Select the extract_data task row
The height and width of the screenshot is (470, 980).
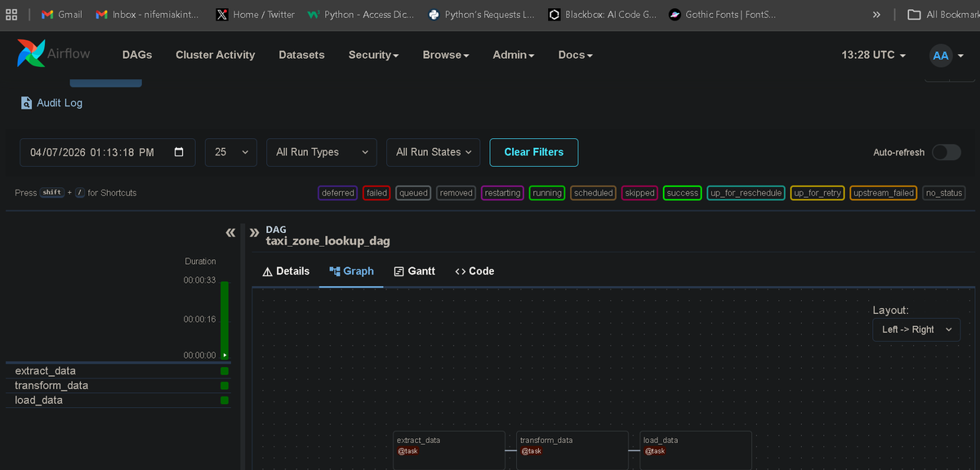tap(118, 371)
